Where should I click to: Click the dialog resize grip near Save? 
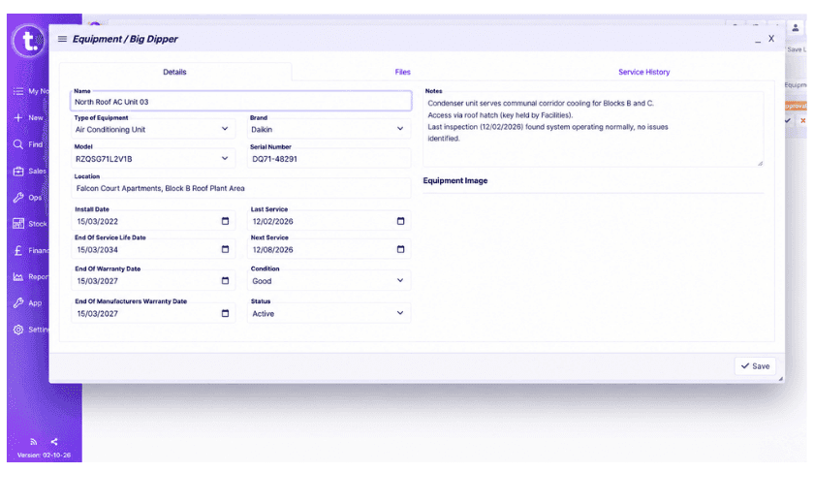[x=780, y=379]
